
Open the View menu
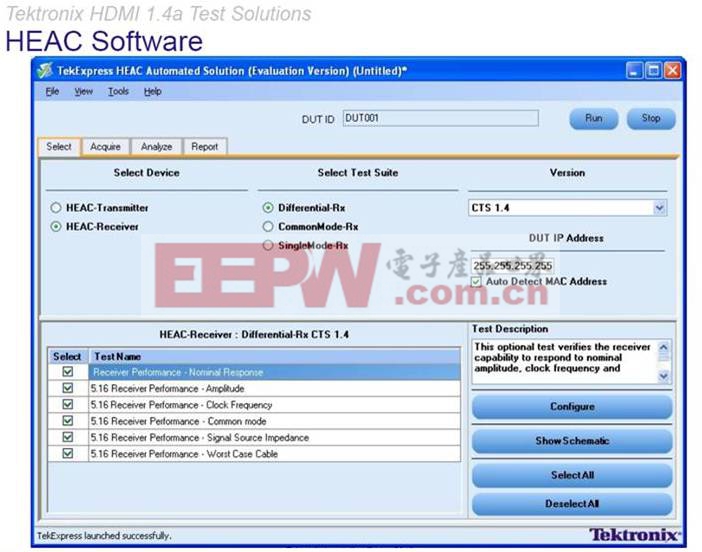click(83, 91)
